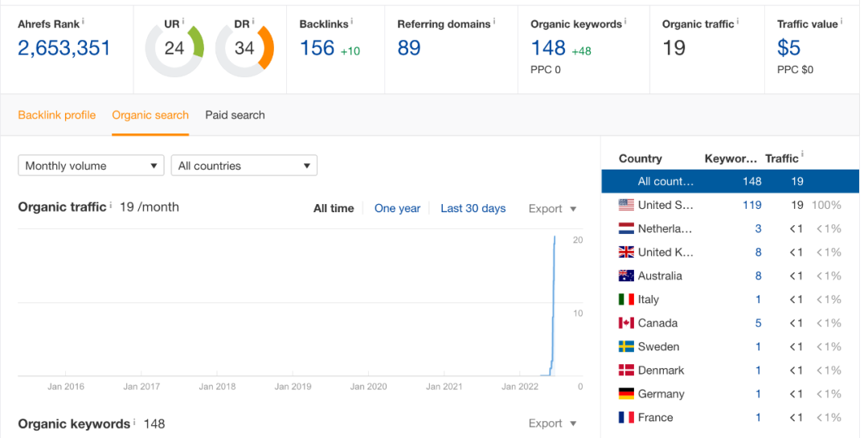Click the Sweden flag icon

point(626,347)
